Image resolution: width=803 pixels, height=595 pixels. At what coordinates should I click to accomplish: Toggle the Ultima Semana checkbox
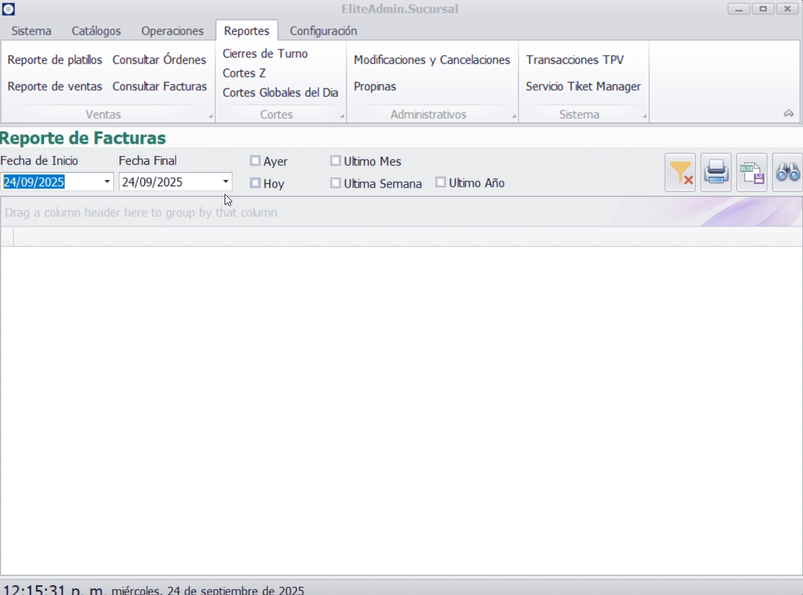(336, 183)
